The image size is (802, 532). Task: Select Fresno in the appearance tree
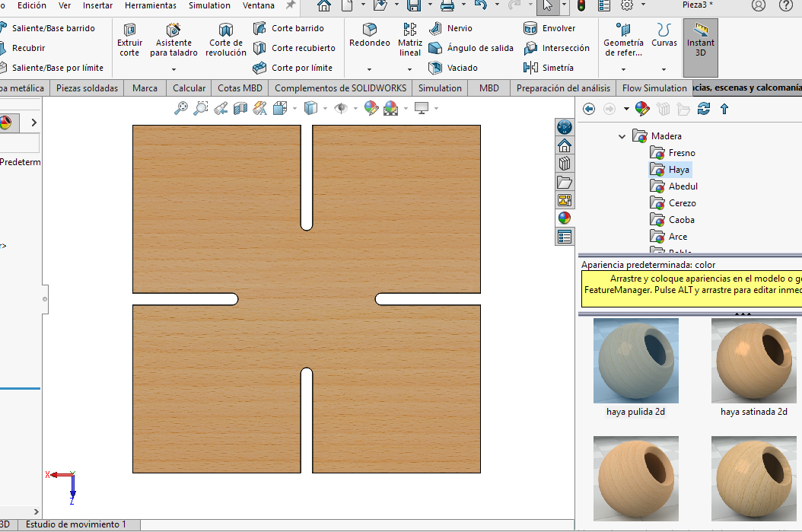673,152
